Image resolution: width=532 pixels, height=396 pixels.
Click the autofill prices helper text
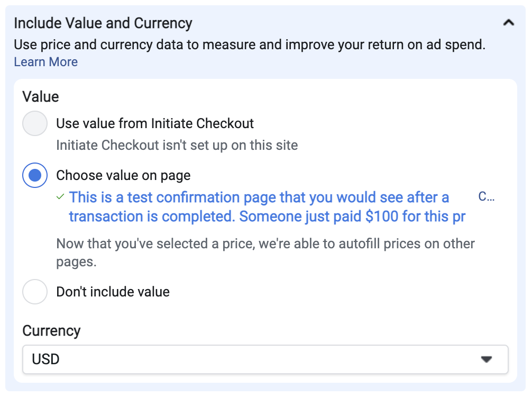point(265,253)
